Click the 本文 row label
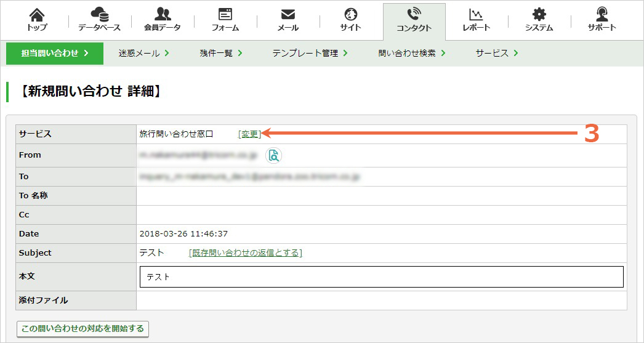Screen dimensions: 644x343 coord(26,276)
